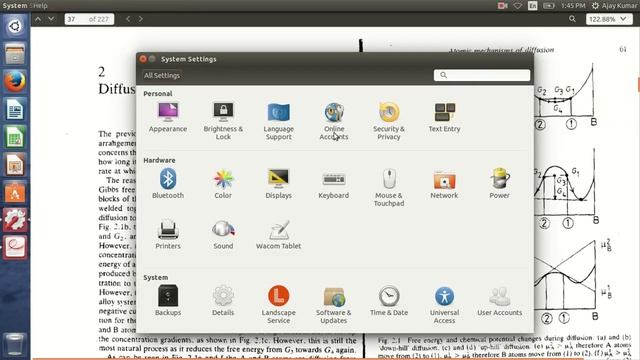Image resolution: width=640 pixels, height=360 pixels.
Task: Open Universal Access settings
Action: point(444,304)
